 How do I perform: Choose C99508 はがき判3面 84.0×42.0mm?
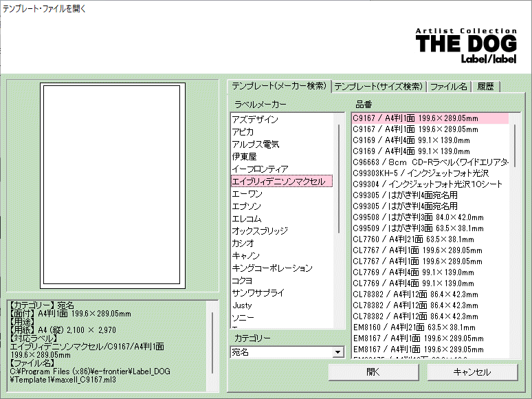pos(430,217)
